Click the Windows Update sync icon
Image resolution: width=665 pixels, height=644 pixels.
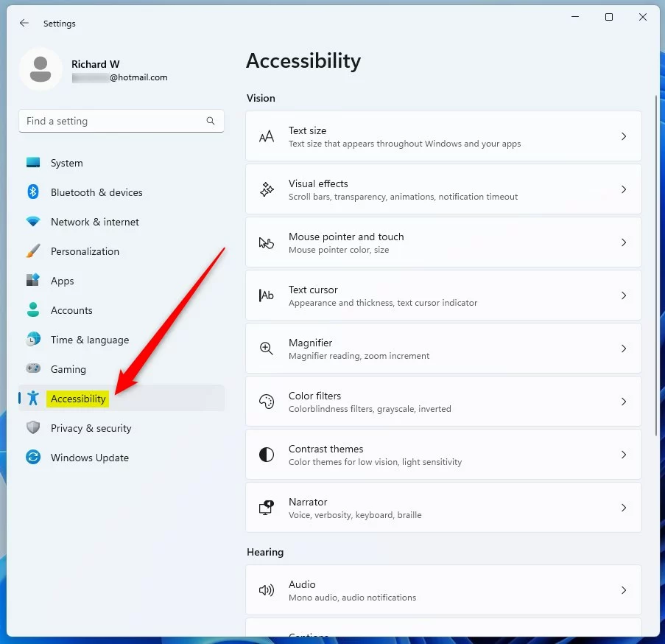point(33,458)
